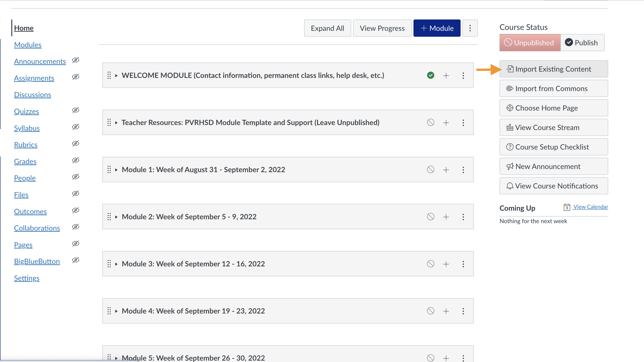Image resolution: width=644 pixels, height=362 pixels.
Task: Click the add item plus icon on WELCOME MODULE
Action: click(446, 76)
